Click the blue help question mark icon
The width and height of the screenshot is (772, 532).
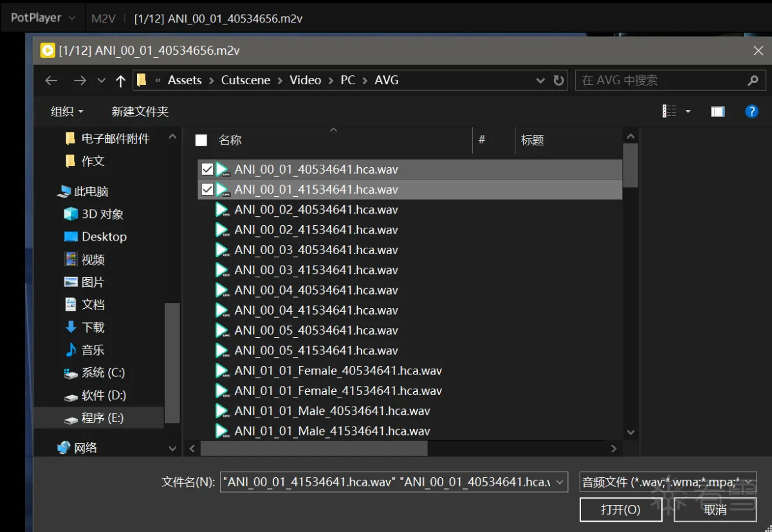coord(751,111)
